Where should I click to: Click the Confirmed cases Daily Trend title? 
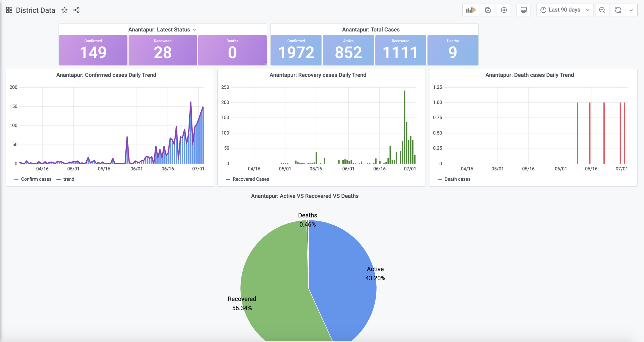(x=106, y=75)
